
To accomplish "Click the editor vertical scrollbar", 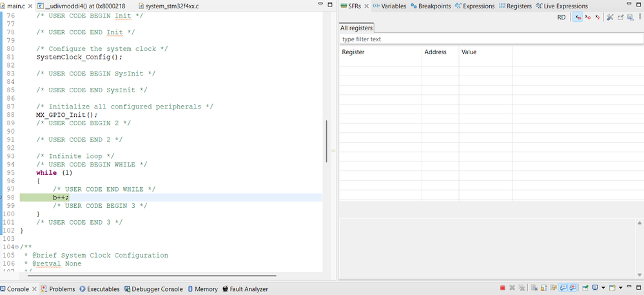I will (327, 141).
